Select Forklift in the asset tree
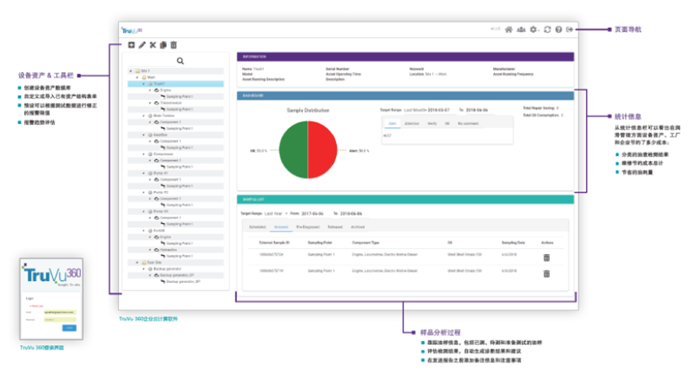The width and height of the screenshot is (692, 381). point(159,230)
